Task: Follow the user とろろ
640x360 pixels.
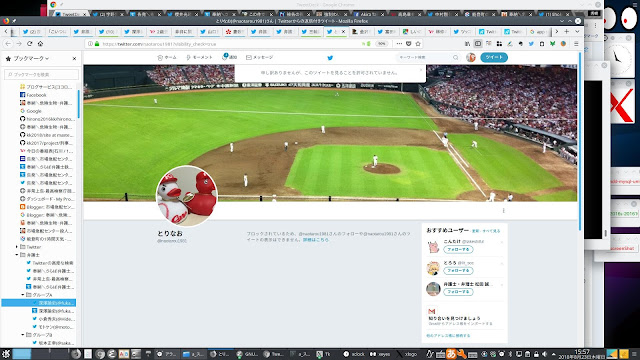Action: [458, 270]
